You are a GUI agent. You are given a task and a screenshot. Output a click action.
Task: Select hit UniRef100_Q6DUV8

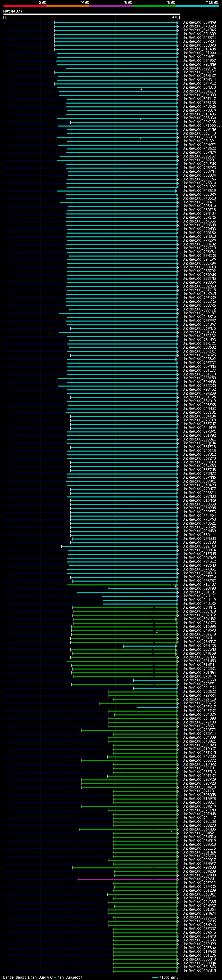click(199, 45)
